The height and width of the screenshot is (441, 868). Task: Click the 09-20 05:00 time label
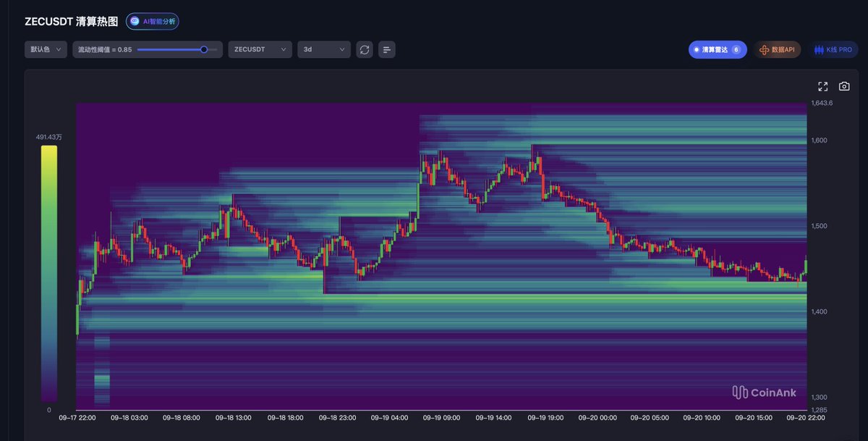point(650,418)
